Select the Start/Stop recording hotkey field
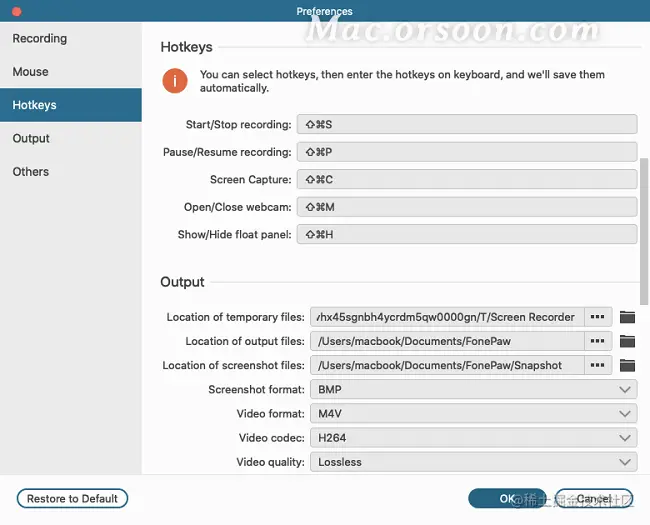The width and height of the screenshot is (650, 525). pos(467,124)
